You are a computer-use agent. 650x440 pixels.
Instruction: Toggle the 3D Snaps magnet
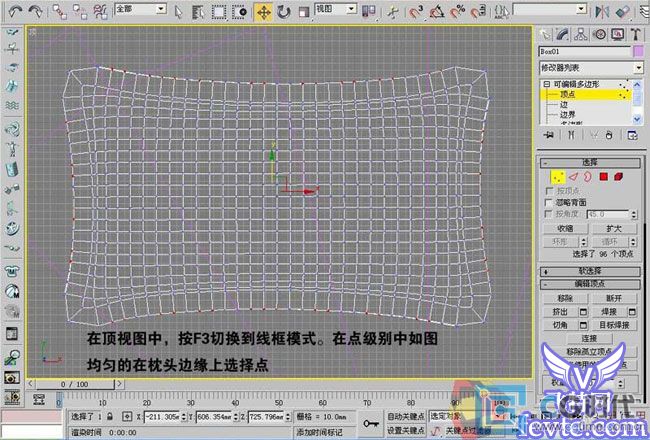tap(416, 12)
